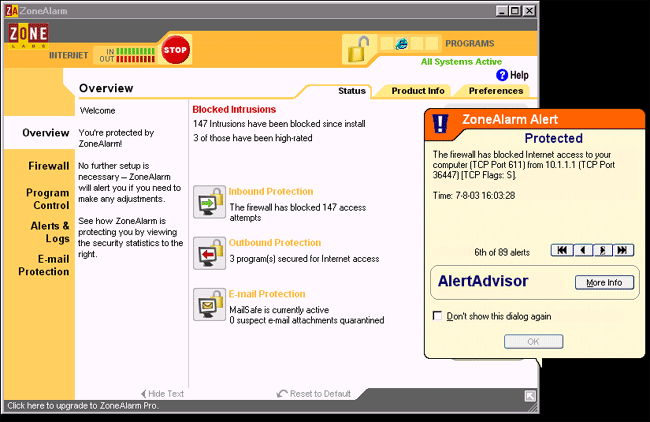Click the AlertAdvisor label

tap(483, 281)
